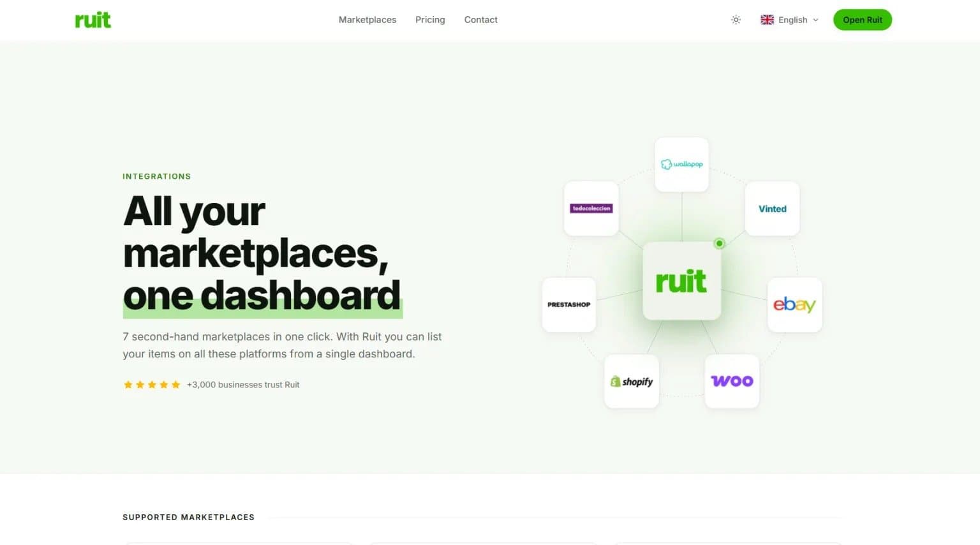Image resolution: width=980 pixels, height=545 pixels.
Task: Select the todocoleccion marketplace tile
Action: (591, 209)
